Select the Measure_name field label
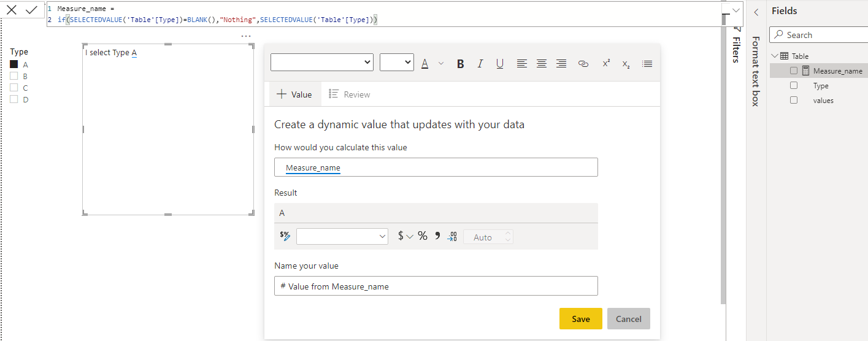Image resolution: width=868 pixels, height=341 pixels. click(837, 71)
